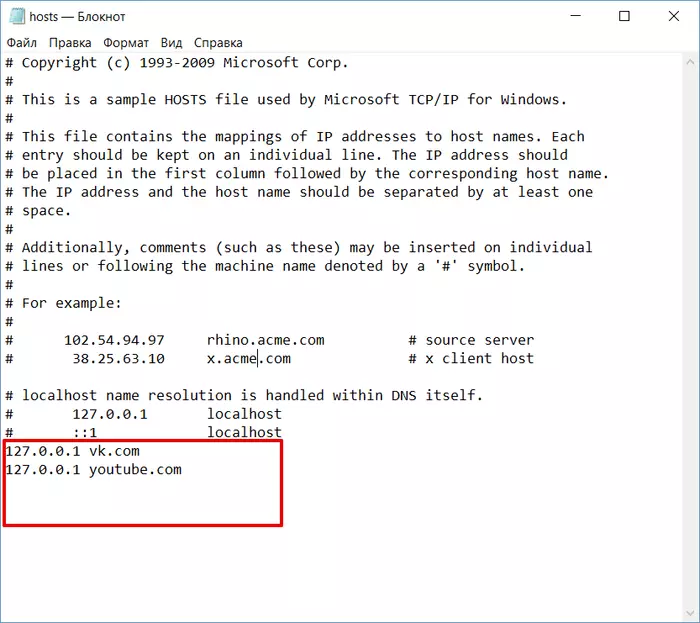This screenshot has height=623, width=700.
Task: Click on rhino.acme.com example text
Action: [266, 341]
